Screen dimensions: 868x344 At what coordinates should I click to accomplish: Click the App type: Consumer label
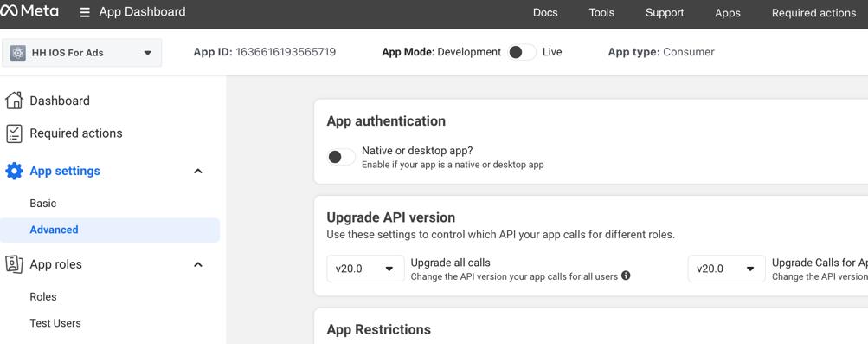[x=661, y=52]
